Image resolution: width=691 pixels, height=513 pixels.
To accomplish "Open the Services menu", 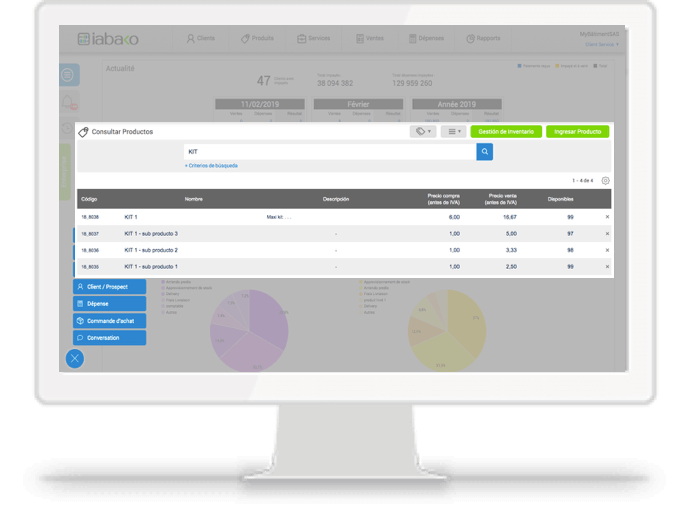I will [314, 38].
